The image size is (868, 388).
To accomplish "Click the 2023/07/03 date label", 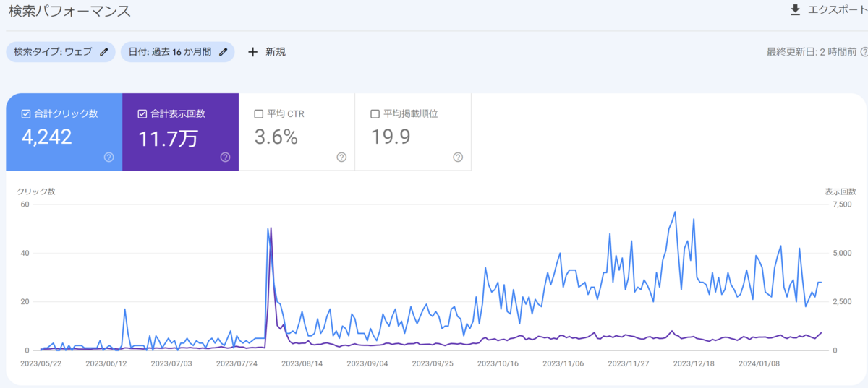I will [171, 363].
